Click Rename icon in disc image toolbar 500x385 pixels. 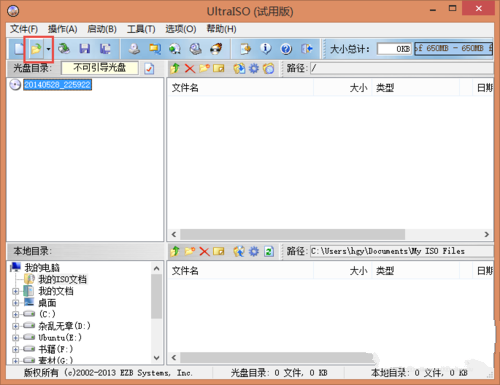[219, 69]
